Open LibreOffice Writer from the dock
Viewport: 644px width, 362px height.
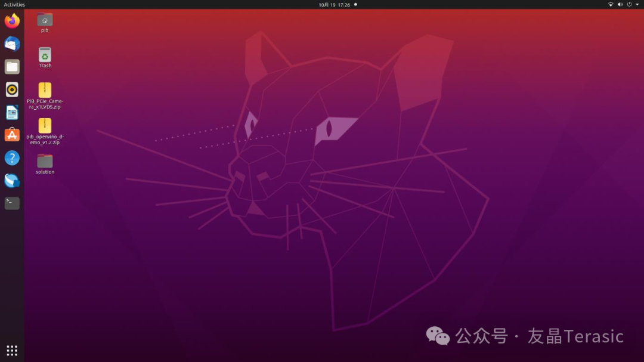[x=12, y=112]
